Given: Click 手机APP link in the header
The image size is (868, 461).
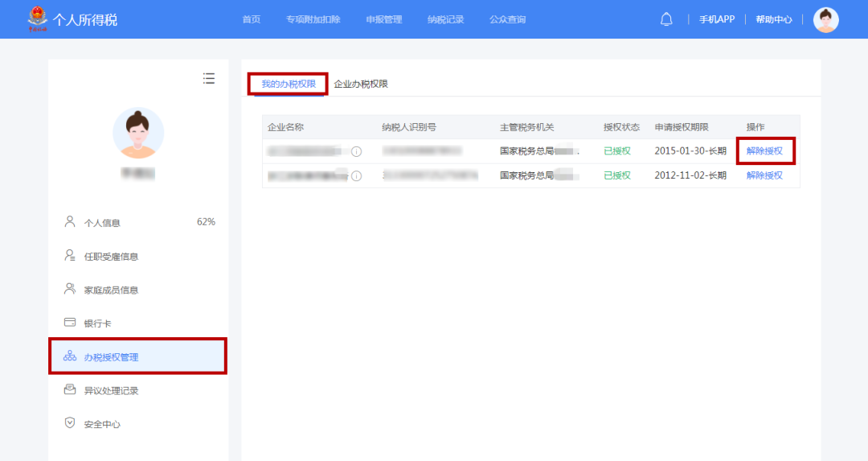Looking at the screenshot, I should 716,19.
